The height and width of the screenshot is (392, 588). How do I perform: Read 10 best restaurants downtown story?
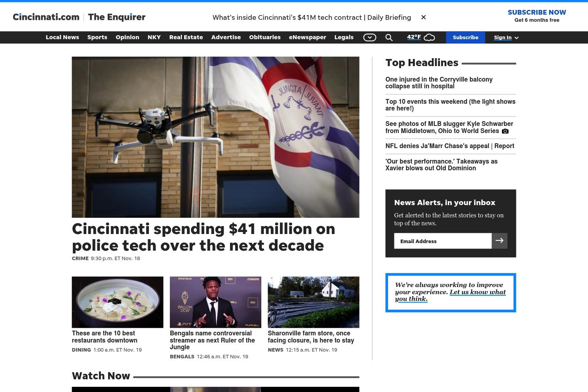click(105, 337)
